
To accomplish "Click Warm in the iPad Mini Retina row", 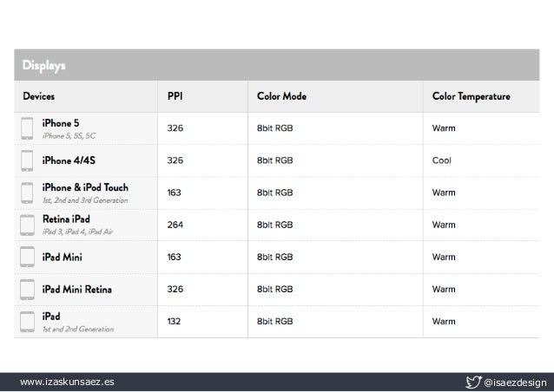I will (444, 289).
